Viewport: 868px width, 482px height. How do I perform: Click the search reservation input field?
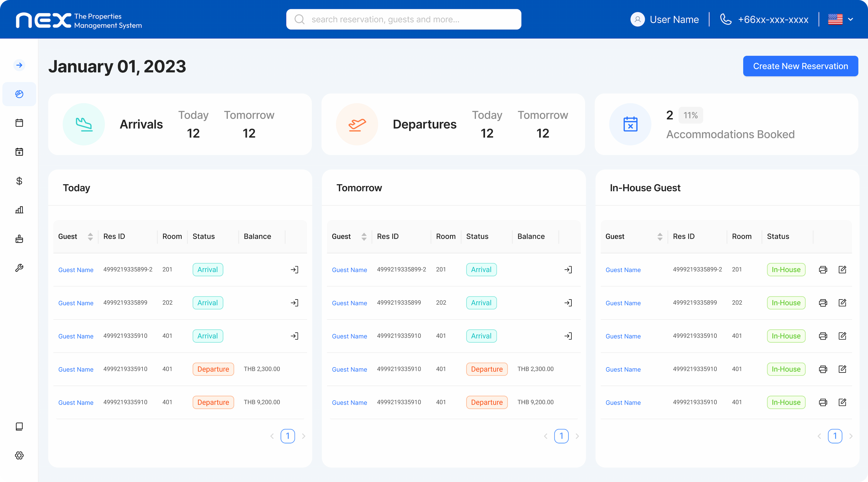[x=403, y=19]
